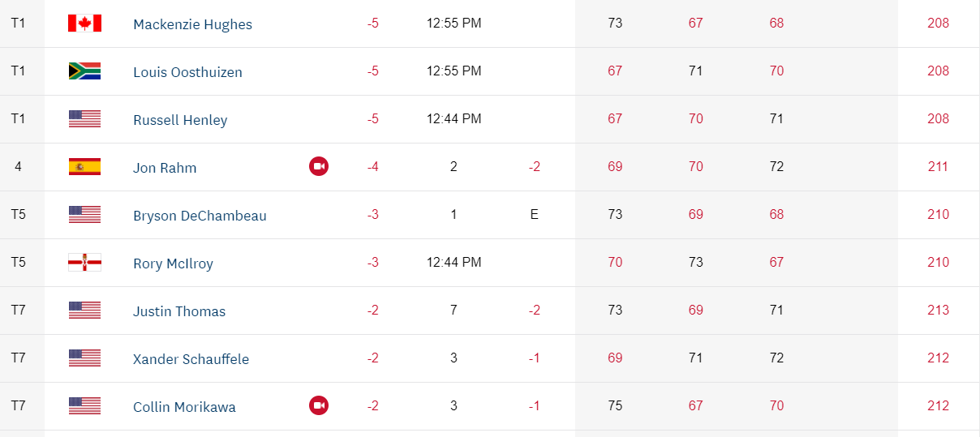This screenshot has width=980, height=437.
Task: Open Jon Rahm player page
Action: click(x=165, y=168)
